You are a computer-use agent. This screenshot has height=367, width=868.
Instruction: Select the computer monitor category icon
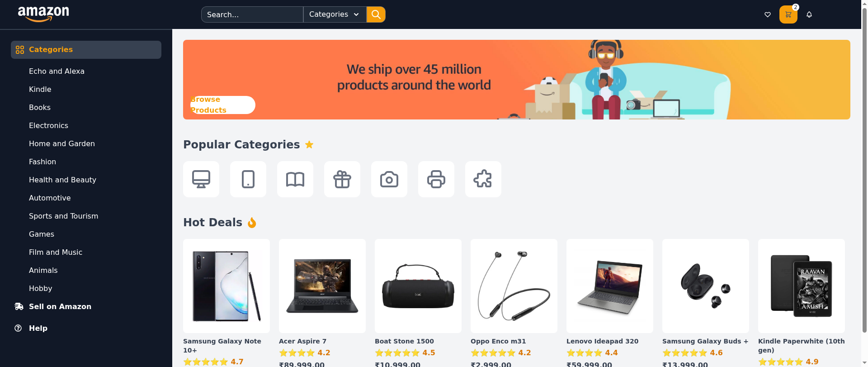pyautogui.click(x=201, y=179)
